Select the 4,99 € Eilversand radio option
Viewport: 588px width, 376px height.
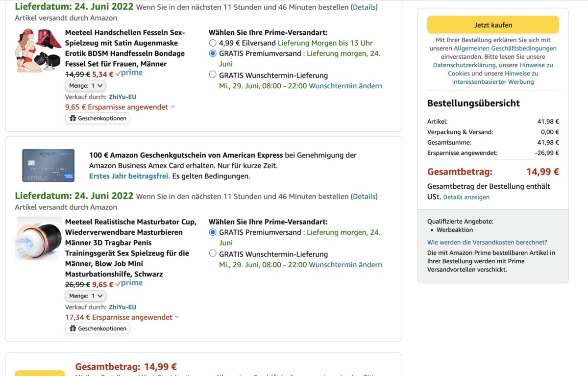pyautogui.click(x=213, y=43)
